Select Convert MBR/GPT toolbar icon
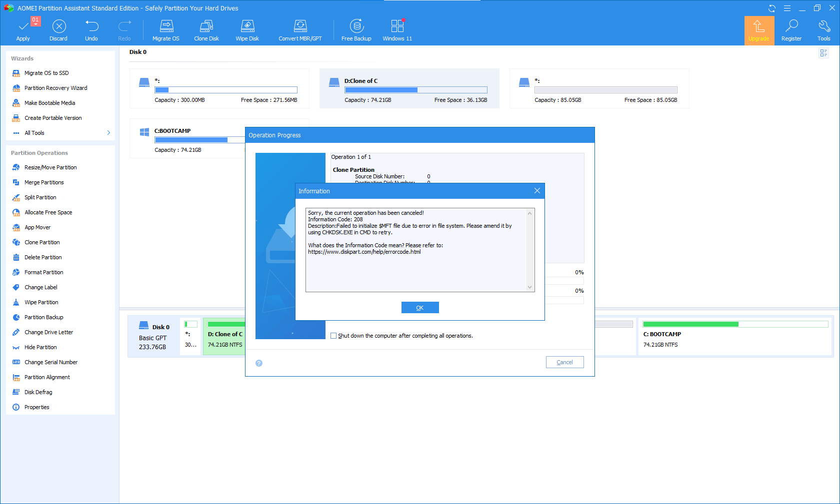840x504 pixels. (x=300, y=26)
